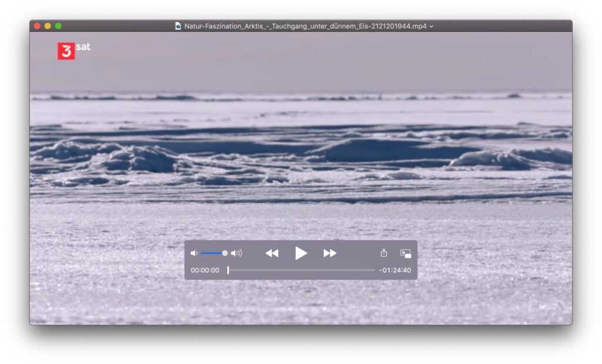
Task: Click the mp4 file proxy icon in title bar
Action: point(178,26)
